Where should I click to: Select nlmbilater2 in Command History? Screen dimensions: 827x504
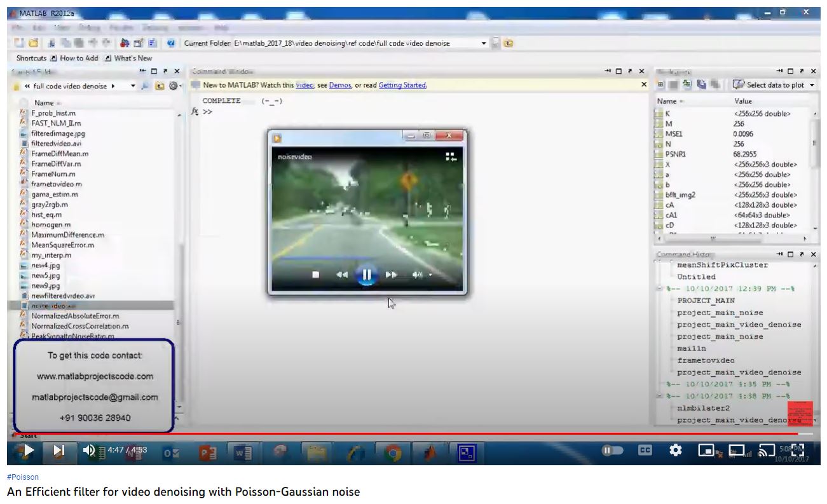704,408
